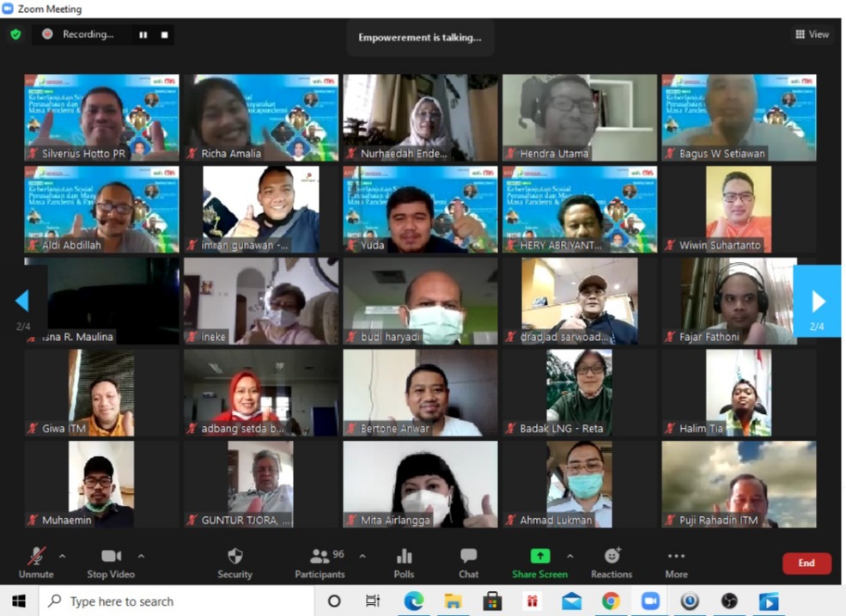Select Hendra Utama video tile
846x616 pixels.
pos(580,118)
